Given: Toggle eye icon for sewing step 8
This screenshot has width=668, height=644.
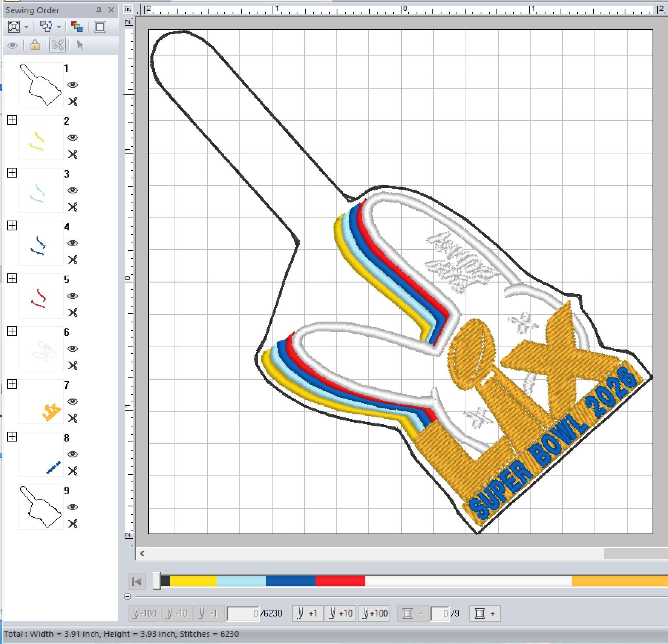Looking at the screenshot, I should pyautogui.click(x=73, y=454).
